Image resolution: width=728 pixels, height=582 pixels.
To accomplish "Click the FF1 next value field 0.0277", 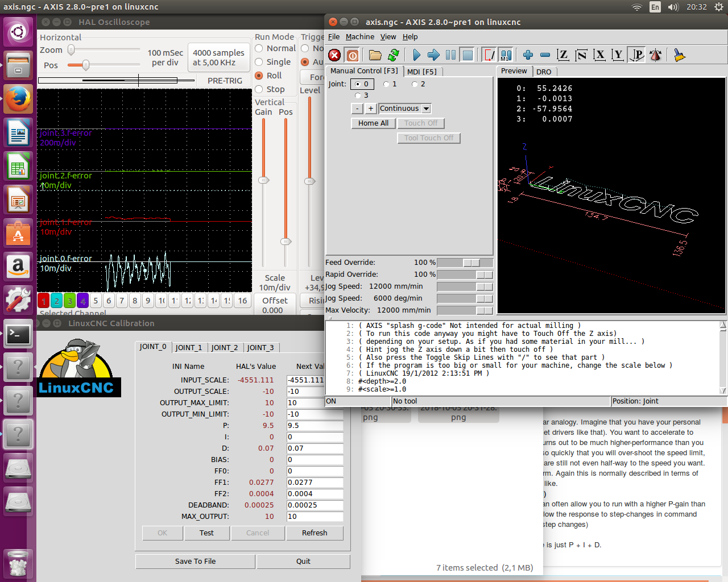I will tap(315, 483).
